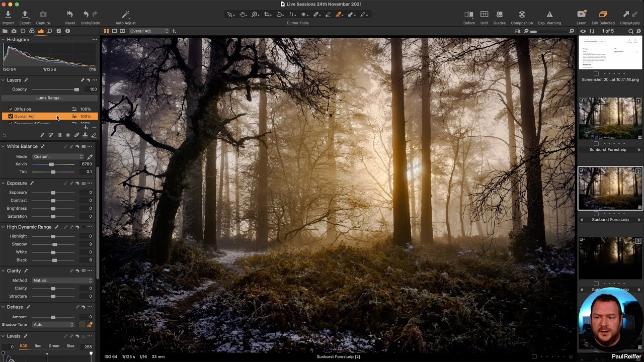The height and width of the screenshot is (362, 644).
Task: Select the first Sunburst Forest.eip thumbnail
Action: 610,118
